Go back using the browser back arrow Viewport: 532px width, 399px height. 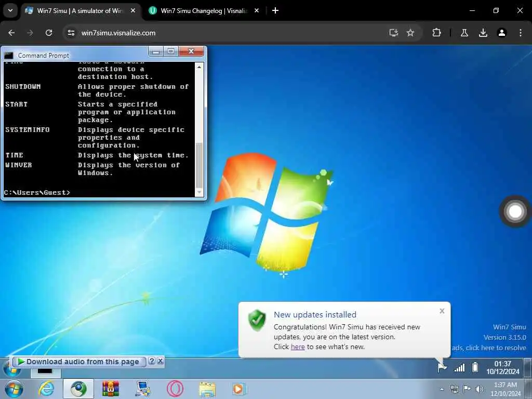11,33
